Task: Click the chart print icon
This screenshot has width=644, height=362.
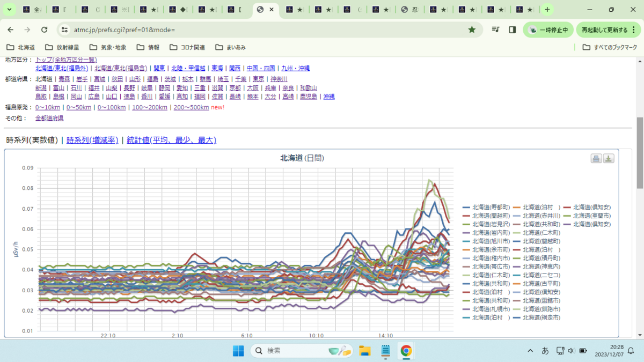Action: 596,158
